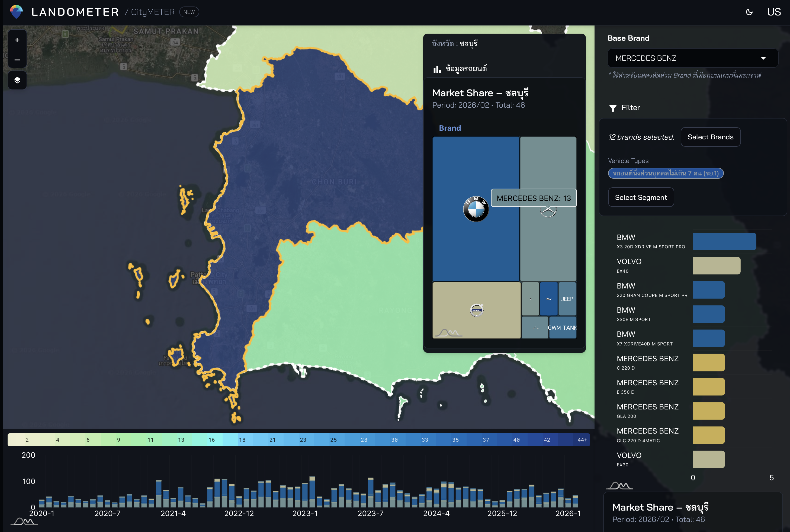This screenshot has height=532, width=790.
Task: Click the small dark blue treemap tile beside JEEP
Action: point(548,299)
